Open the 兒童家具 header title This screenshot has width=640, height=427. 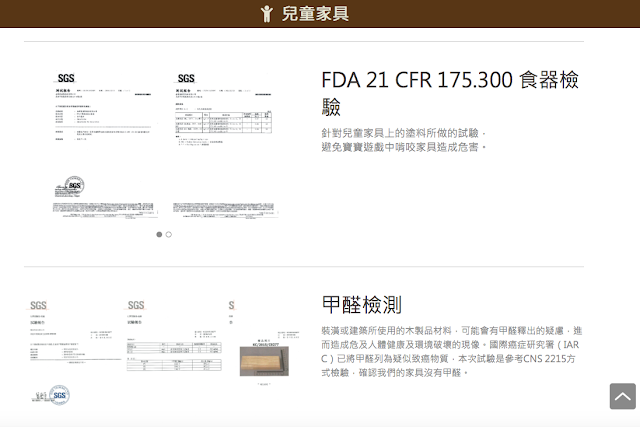click(x=315, y=13)
